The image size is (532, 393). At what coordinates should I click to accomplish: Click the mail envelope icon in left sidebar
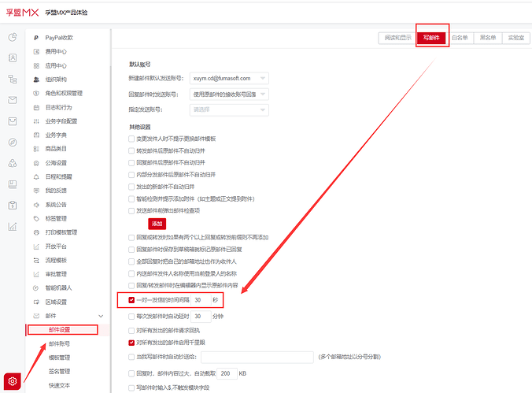coord(13,100)
